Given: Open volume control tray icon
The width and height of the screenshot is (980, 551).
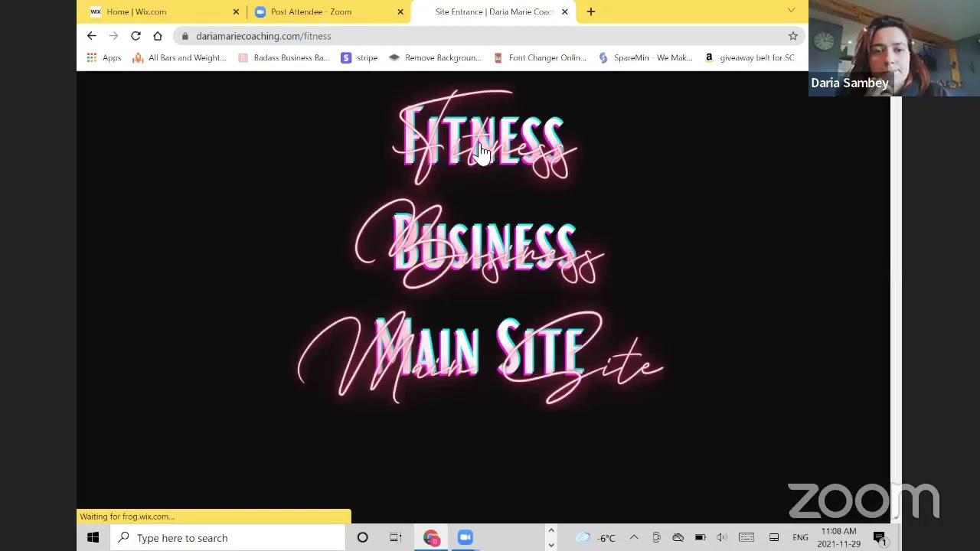Looking at the screenshot, I should tap(721, 537).
